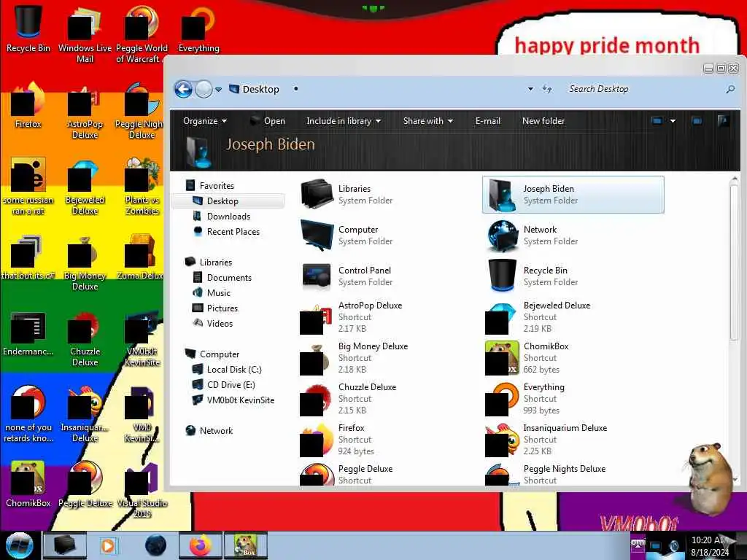747x560 pixels.
Task: Click the ChomikBox taskbar button
Action: 245,545
